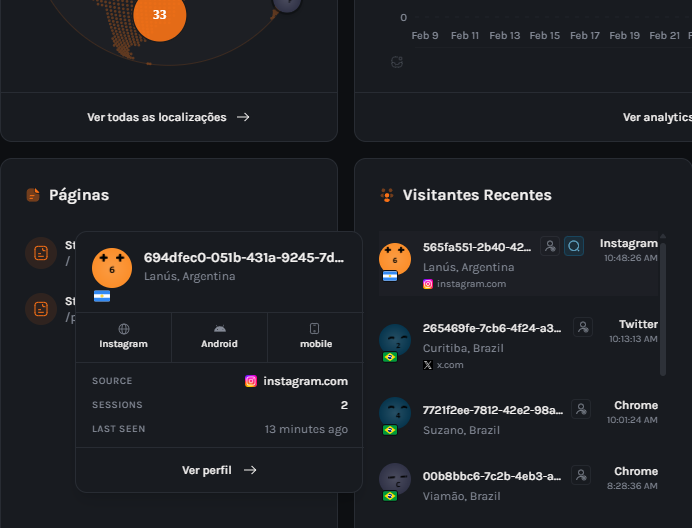Select visitor 7721f2ee-7812-42e2-98a... from Suzano
The height and width of the screenshot is (528, 692).
493,410
